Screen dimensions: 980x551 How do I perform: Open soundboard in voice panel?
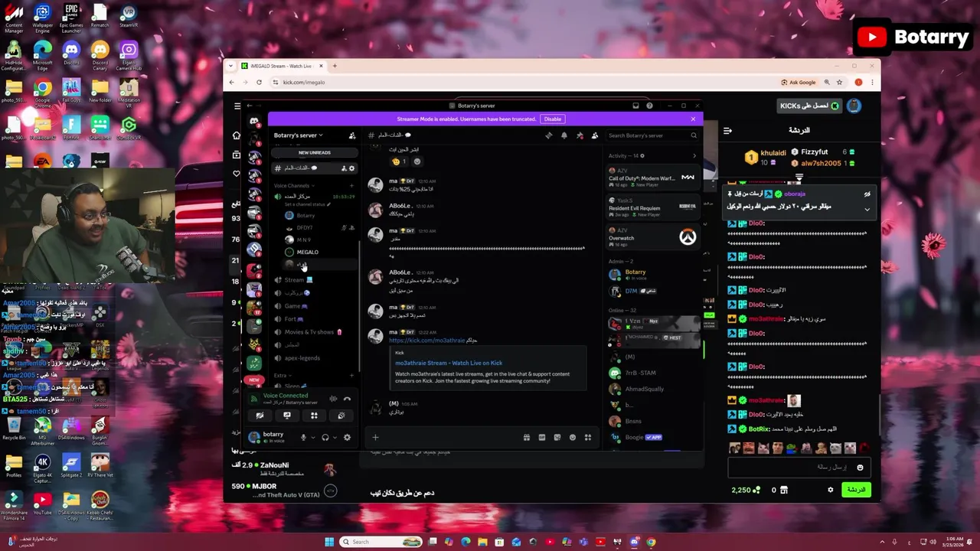[341, 416]
